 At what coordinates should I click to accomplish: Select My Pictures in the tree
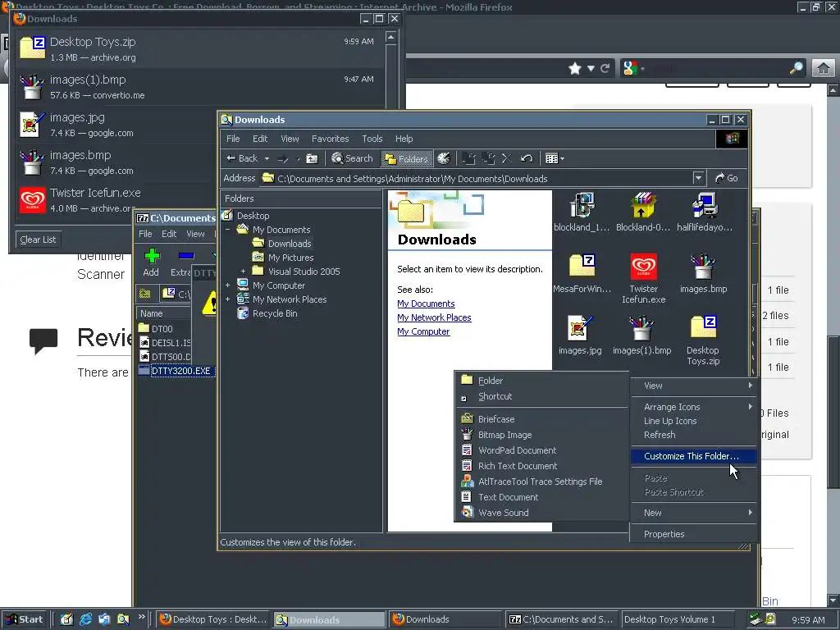(291, 258)
